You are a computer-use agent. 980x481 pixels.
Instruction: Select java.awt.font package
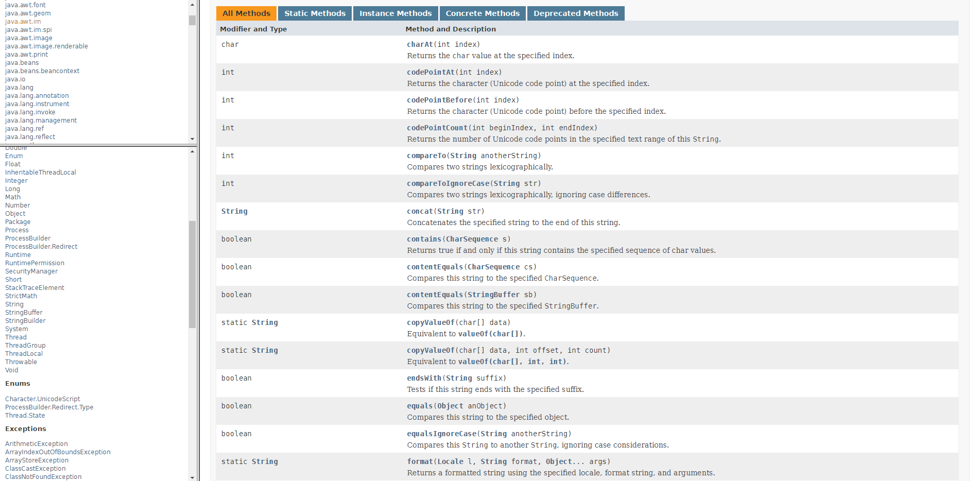pos(25,5)
